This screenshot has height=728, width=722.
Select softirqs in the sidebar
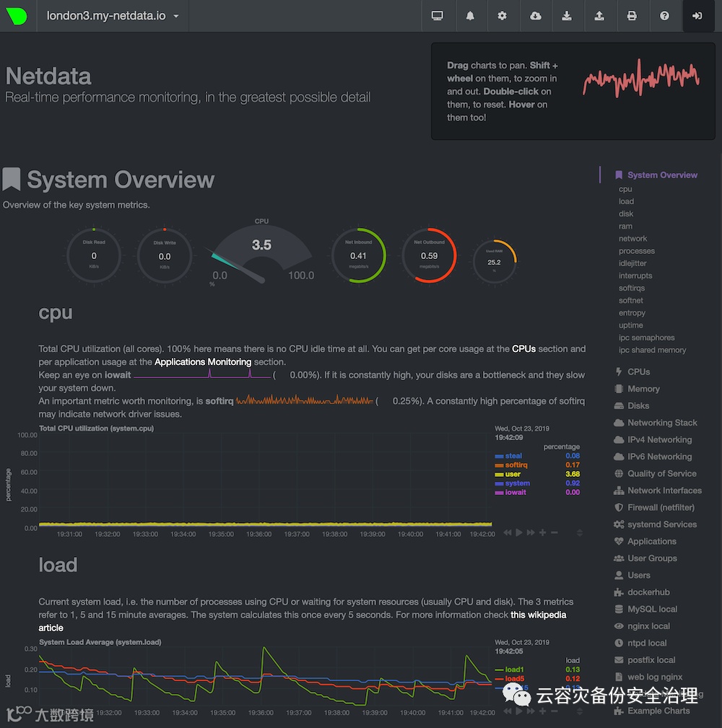632,288
